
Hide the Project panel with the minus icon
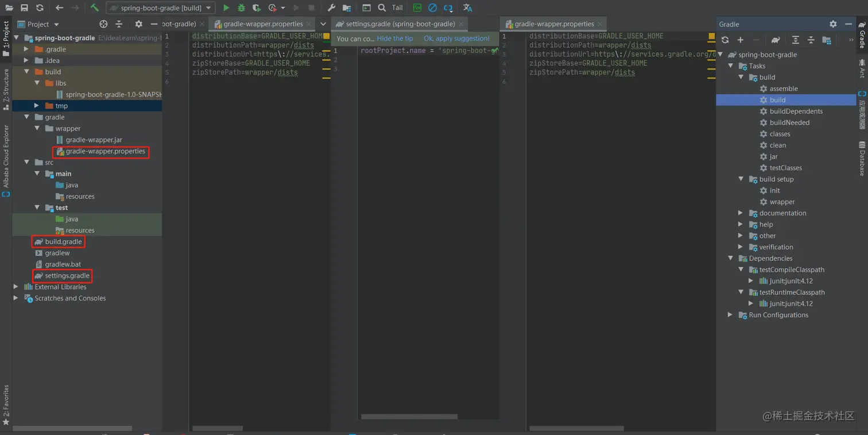(154, 24)
